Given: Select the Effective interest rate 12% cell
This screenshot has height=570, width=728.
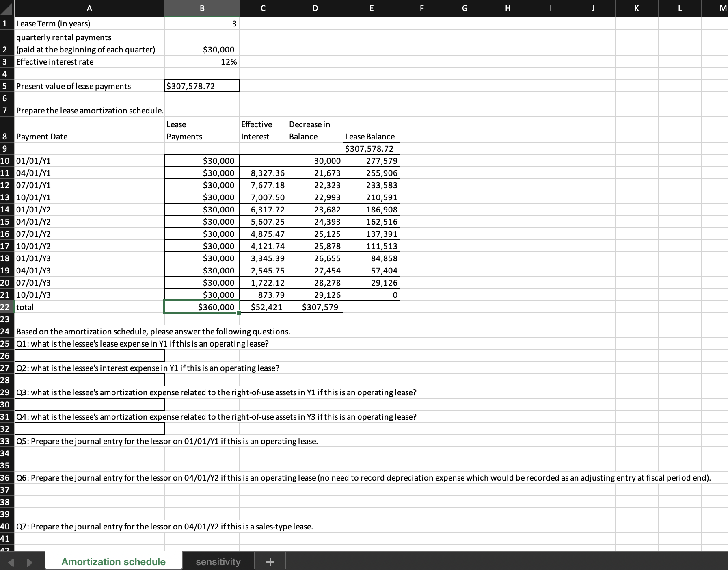Looking at the screenshot, I should [x=201, y=62].
